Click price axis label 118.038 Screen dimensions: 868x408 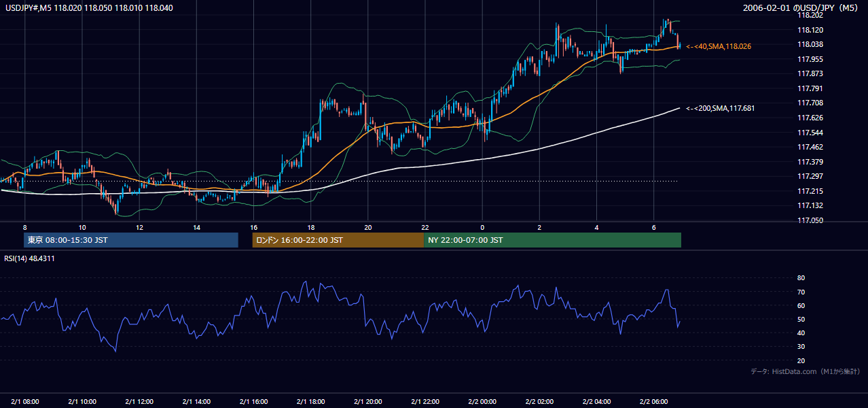click(x=811, y=45)
